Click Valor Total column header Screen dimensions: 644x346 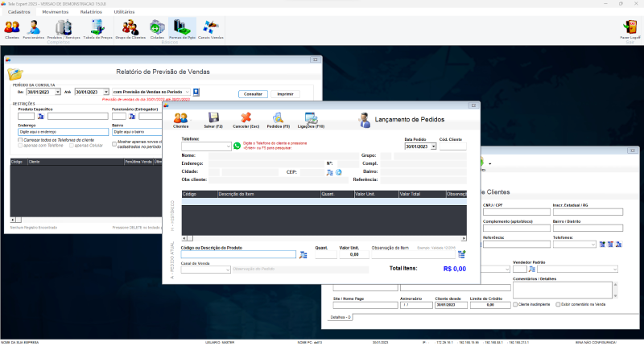point(422,194)
